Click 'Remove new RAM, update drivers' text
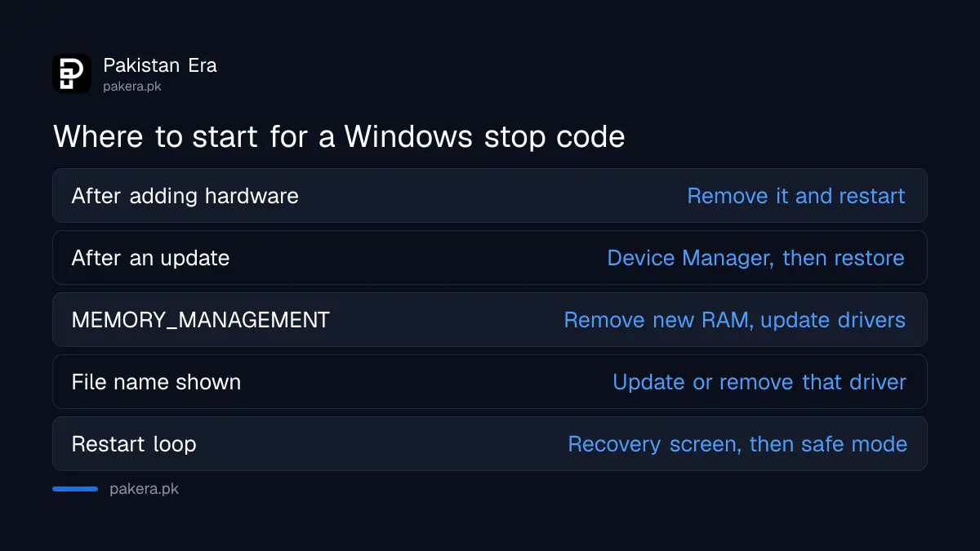The image size is (980, 551). click(735, 320)
